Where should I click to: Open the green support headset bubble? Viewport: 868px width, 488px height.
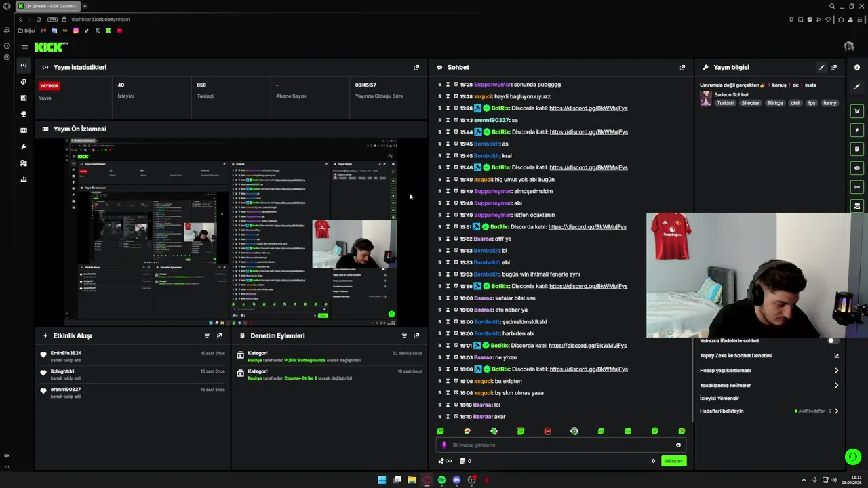pos(853,457)
